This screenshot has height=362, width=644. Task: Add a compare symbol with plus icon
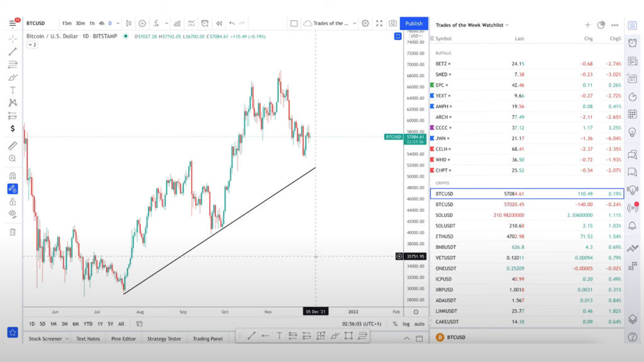tap(142, 23)
